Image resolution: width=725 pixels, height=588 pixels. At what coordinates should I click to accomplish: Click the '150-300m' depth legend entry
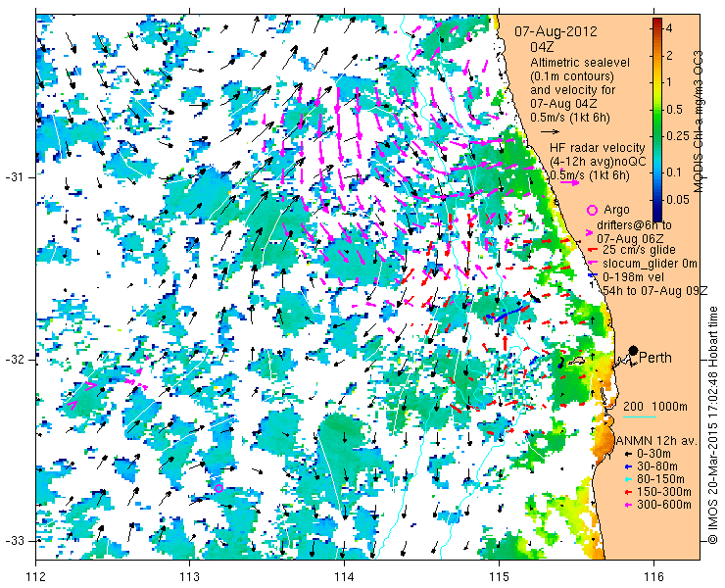[x=663, y=492]
